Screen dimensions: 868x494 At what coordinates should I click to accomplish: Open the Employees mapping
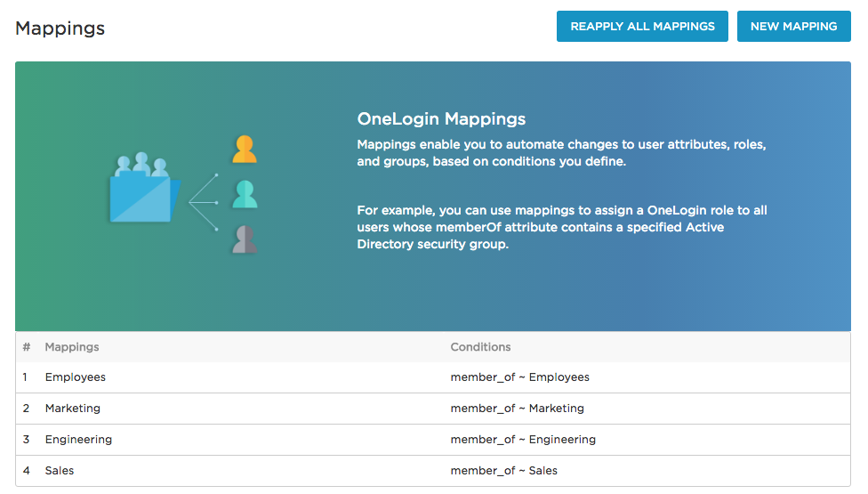point(76,377)
